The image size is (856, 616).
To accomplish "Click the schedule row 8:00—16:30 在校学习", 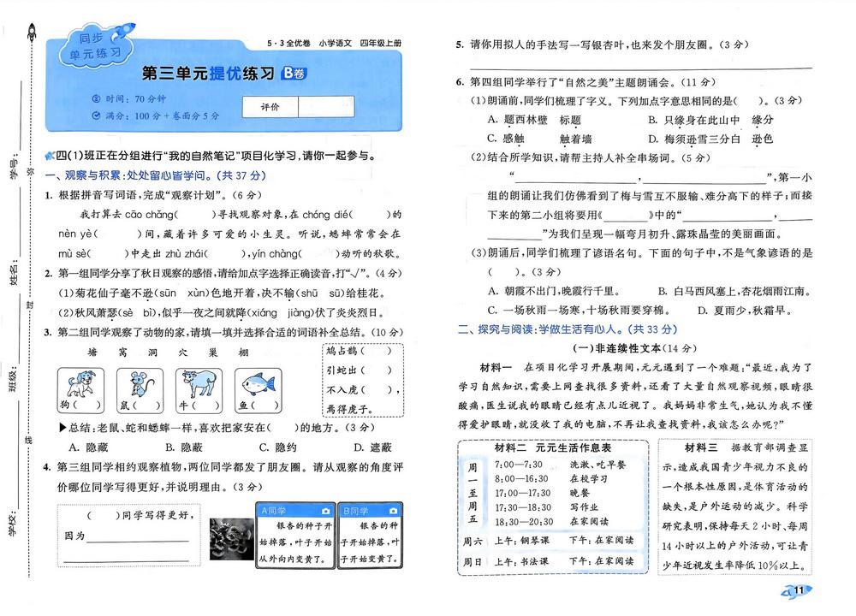I will click(550, 478).
